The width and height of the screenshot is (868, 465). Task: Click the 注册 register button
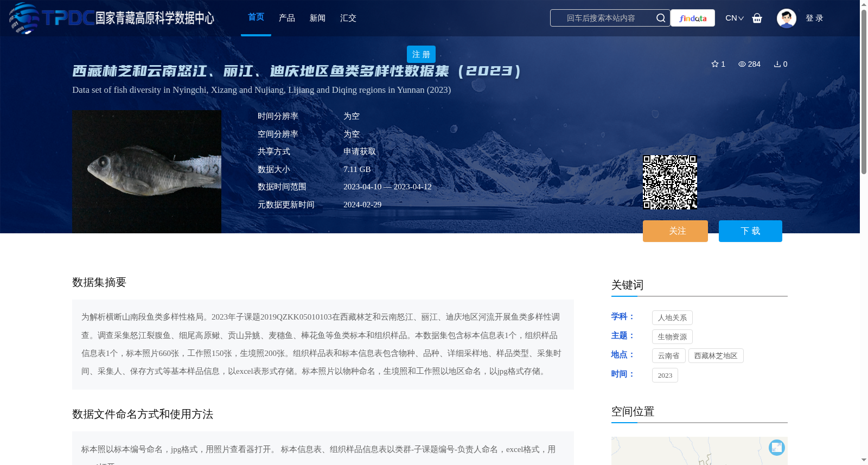click(x=421, y=54)
